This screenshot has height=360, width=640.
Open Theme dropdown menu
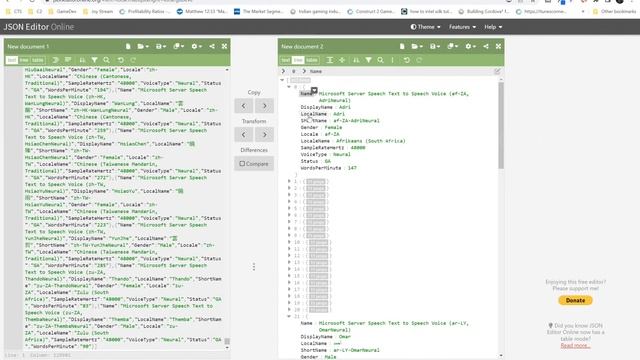(x=425, y=27)
